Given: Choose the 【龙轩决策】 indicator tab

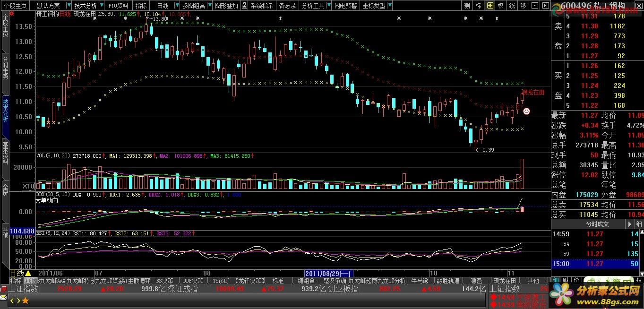Looking at the screenshot, I should point(250,281).
